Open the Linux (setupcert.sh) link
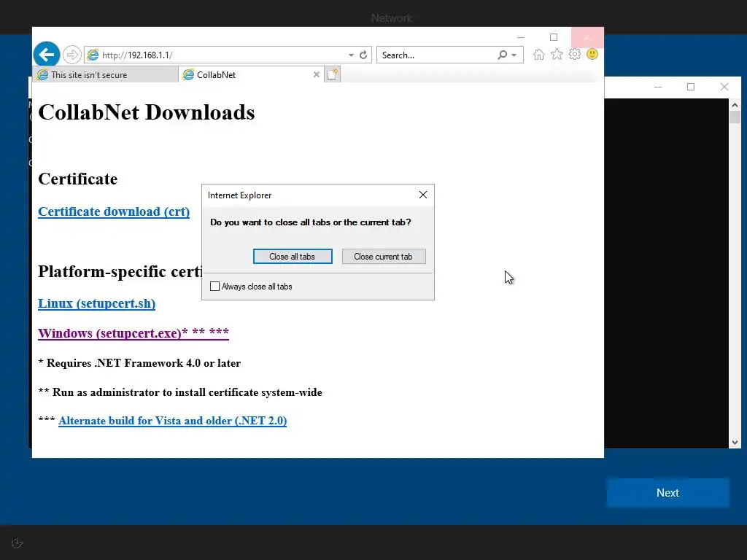747x560 pixels. point(97,303)
